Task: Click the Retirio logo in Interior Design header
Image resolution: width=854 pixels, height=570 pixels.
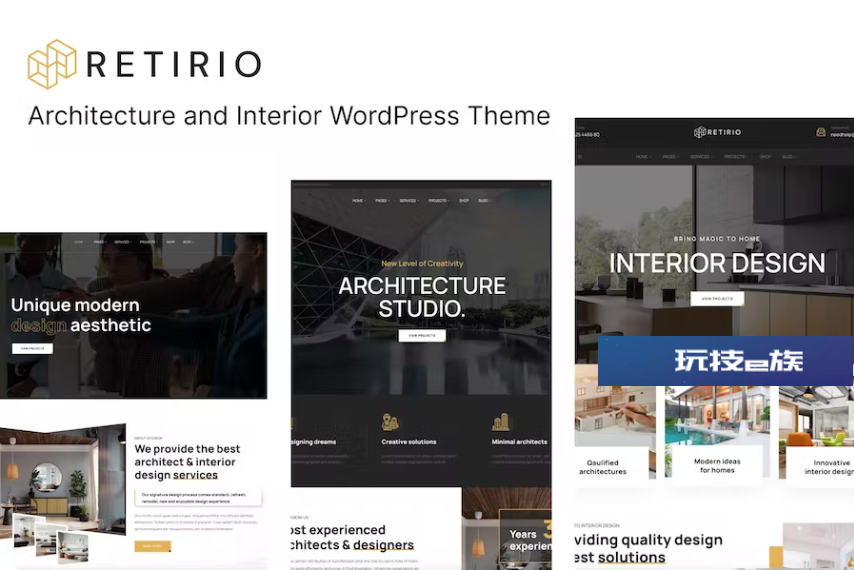Action: coord(717,132)
